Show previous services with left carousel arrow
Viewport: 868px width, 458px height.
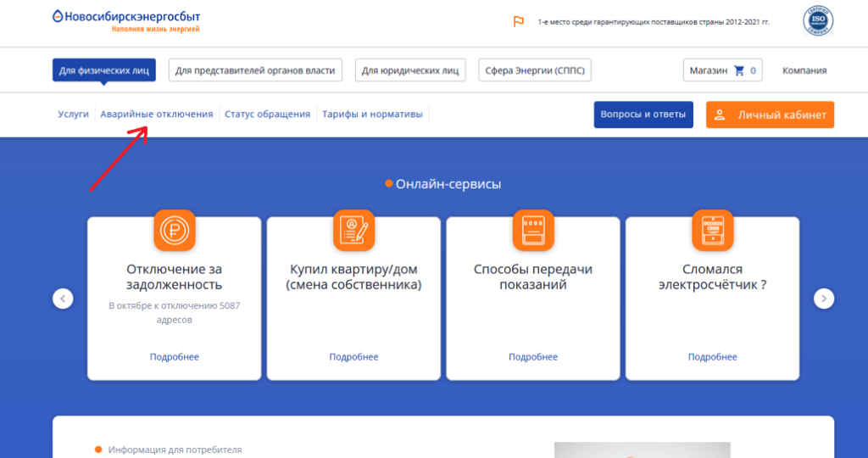(63, 299)
